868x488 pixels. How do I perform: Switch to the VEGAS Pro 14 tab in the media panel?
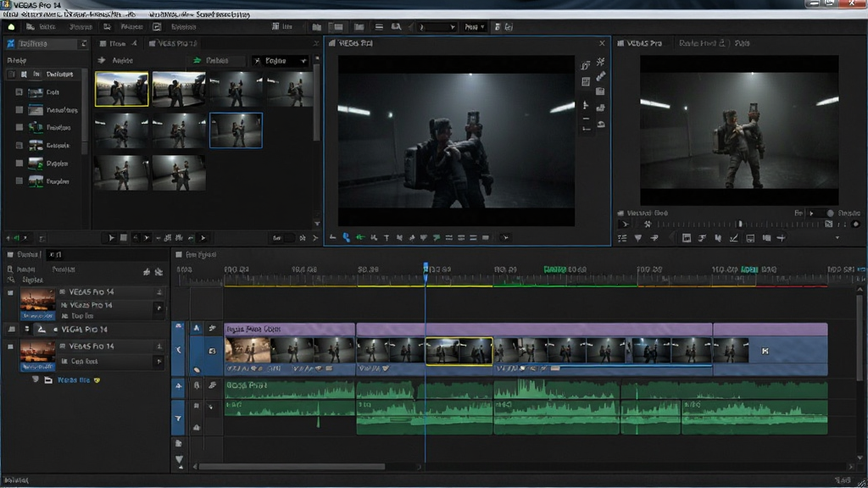[x=173, y=43]
